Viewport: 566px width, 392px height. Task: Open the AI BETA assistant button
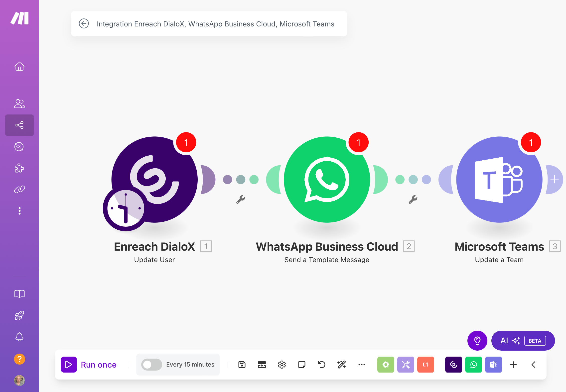pyautogui.click(x=523, y=341)
